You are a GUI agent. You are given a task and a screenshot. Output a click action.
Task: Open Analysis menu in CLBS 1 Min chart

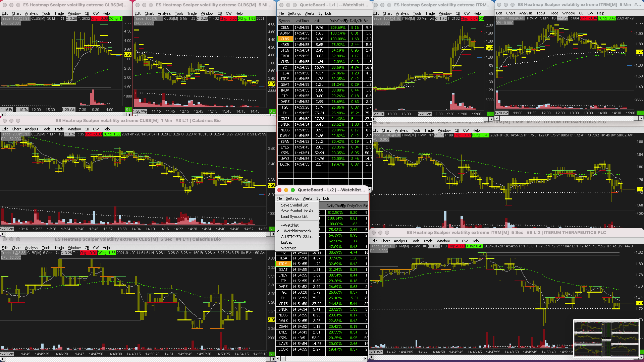point(31,129)
